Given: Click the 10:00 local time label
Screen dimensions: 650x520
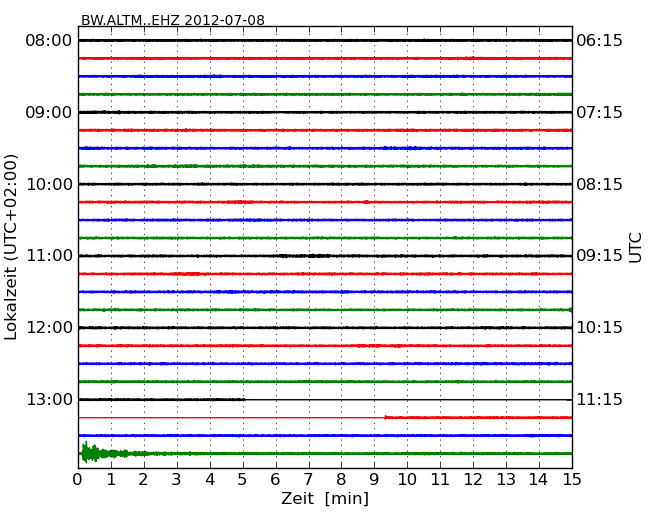Looking at the screenshot, I should click(x=49, y=184).
